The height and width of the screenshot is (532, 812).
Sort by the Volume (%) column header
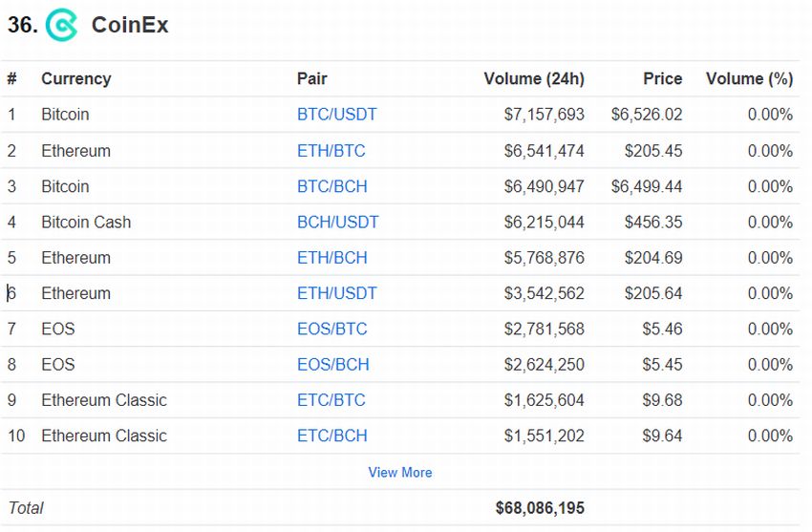[x=749, y=78]
